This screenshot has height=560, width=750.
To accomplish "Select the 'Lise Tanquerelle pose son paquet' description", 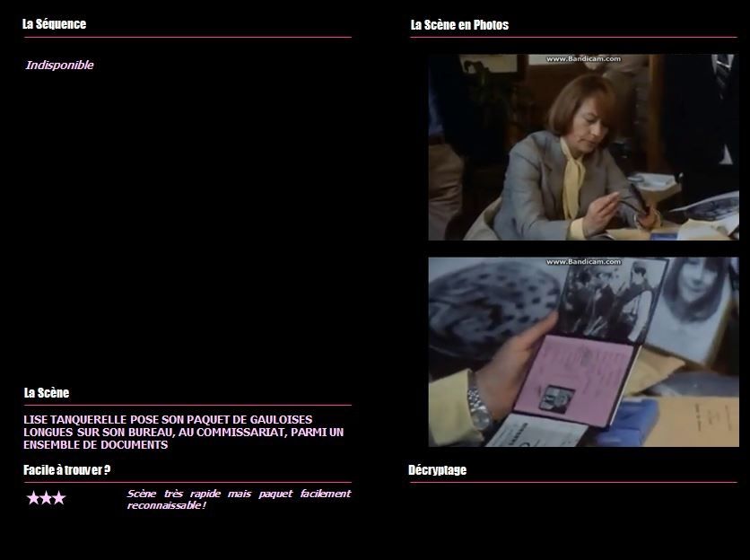I will click(x=184, y=433).
